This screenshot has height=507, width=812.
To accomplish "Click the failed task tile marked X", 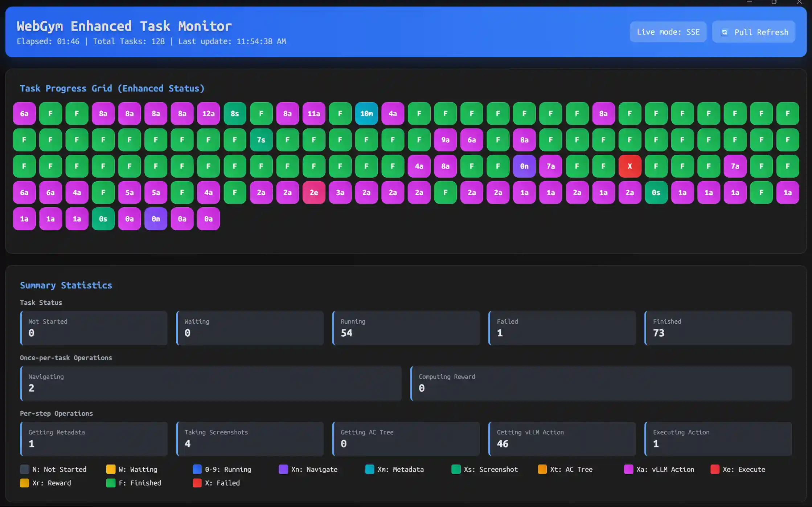I will tap(629, 166).
